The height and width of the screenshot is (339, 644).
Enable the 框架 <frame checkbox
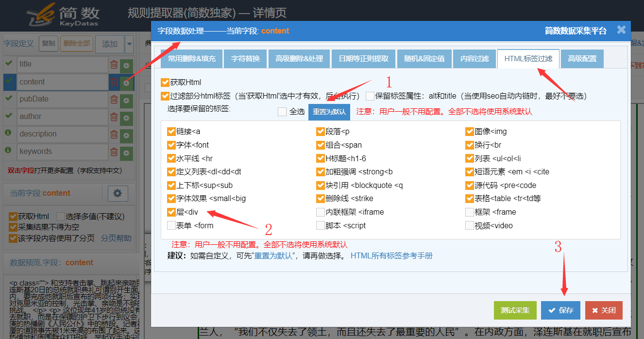click(470, 212)
